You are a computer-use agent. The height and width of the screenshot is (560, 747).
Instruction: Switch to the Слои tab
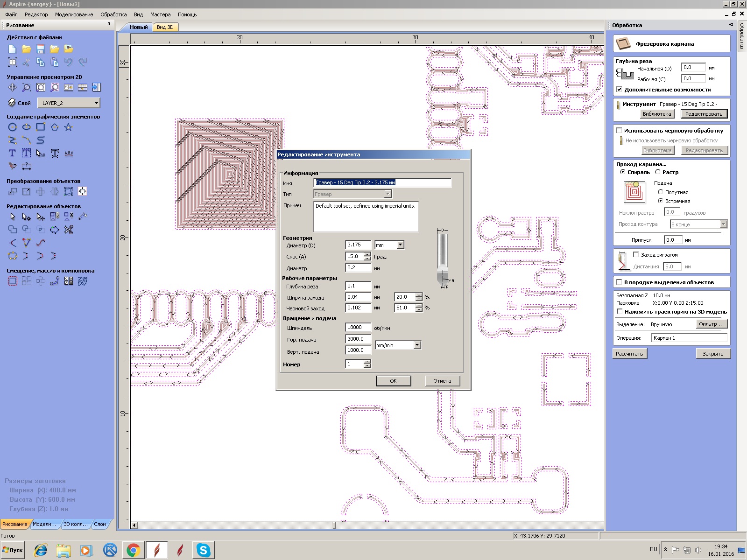pos(100,524)
